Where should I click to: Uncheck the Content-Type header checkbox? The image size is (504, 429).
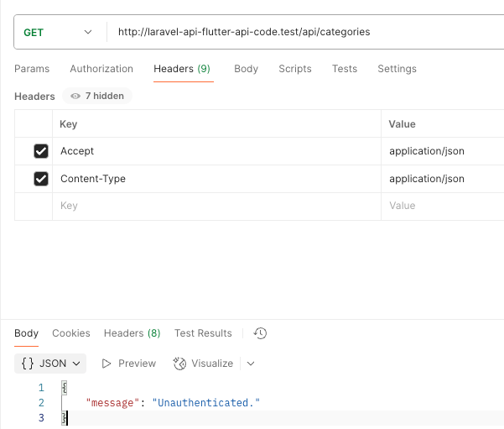coord(40,179)
